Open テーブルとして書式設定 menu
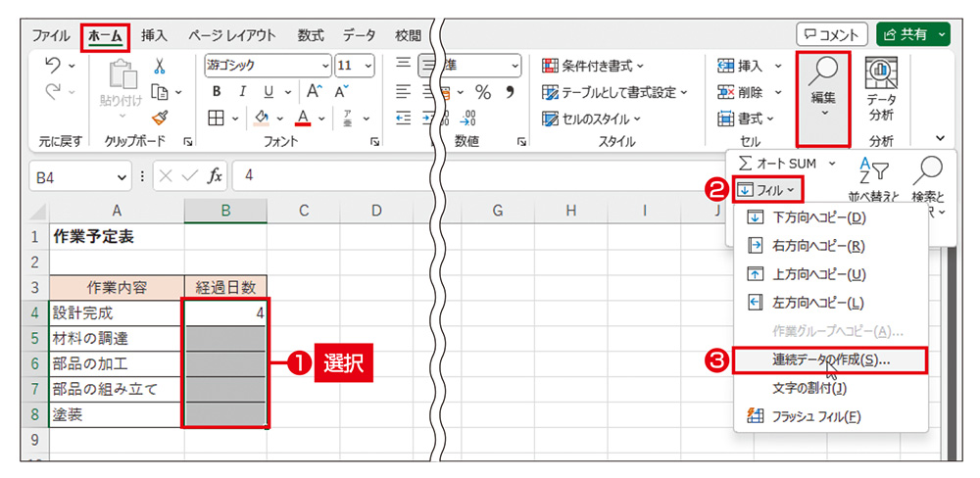The width and height of the screenshot is (980, 478). (614, 92)
